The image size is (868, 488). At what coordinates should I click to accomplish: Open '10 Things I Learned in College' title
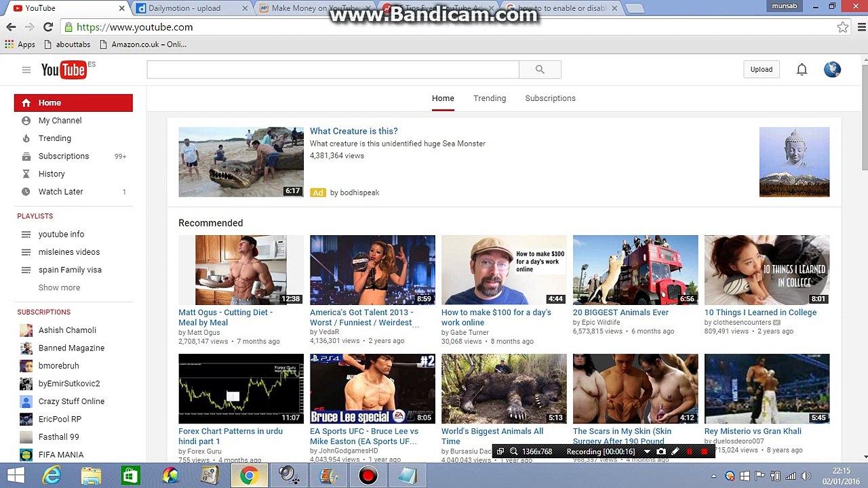coord(760,312)
